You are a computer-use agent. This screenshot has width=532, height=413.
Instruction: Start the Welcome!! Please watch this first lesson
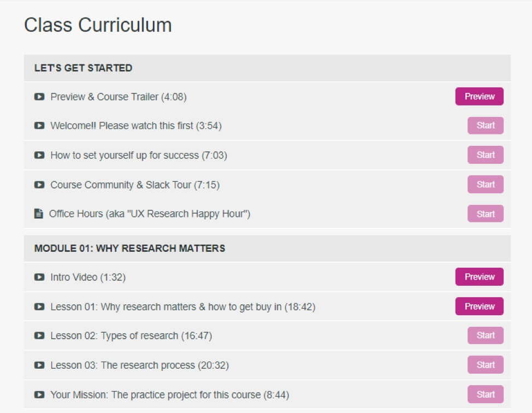[x=485, y=126]
